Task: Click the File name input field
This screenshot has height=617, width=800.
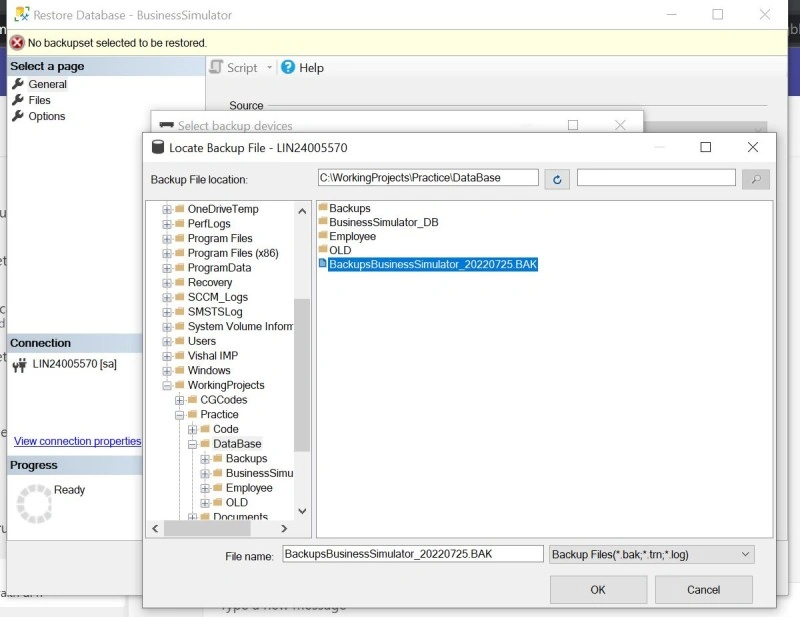Action: pyautogui.click(x=413, y=554)
